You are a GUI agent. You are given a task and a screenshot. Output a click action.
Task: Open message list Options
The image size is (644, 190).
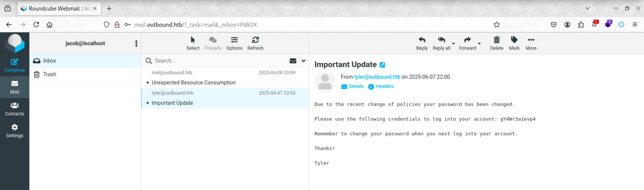234,44
